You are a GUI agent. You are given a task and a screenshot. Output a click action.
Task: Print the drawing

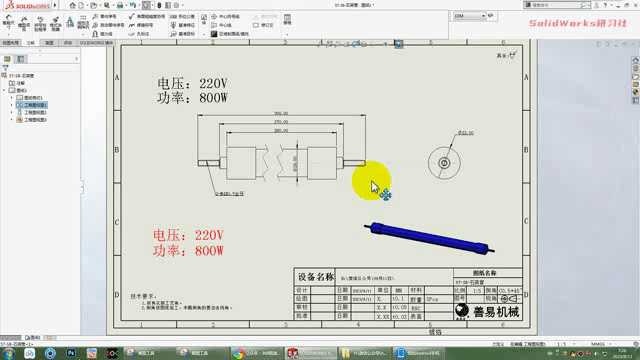[x=120, y=5]
